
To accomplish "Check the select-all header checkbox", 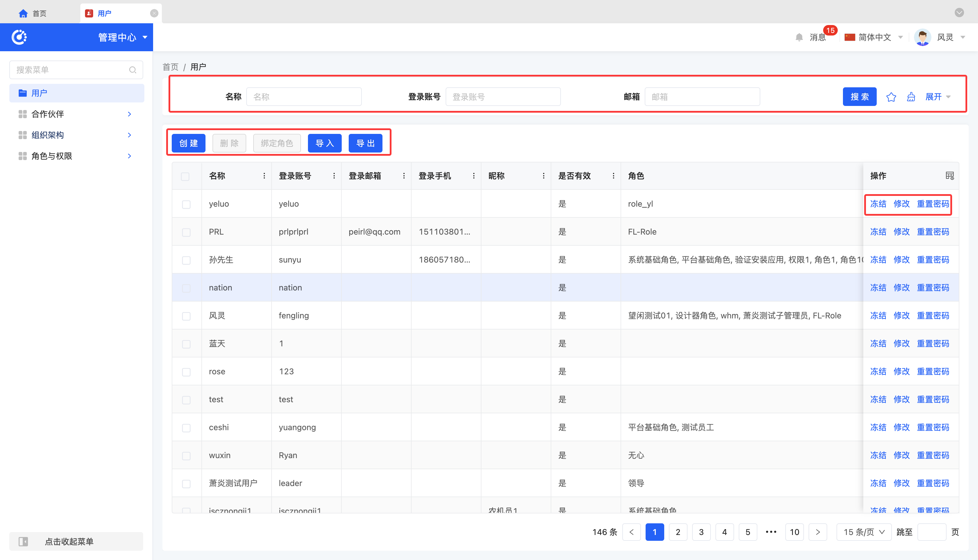I will (x=185, y=177).
